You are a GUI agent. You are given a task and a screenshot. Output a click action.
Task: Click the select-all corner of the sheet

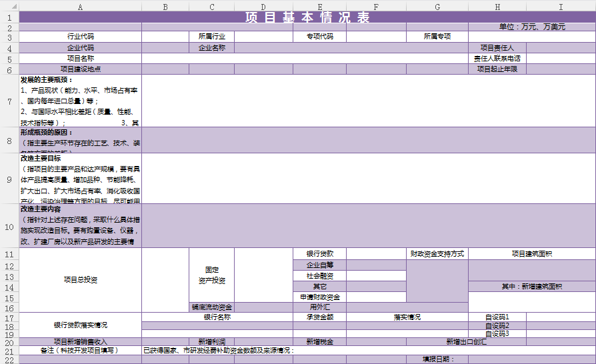point(9,6)
